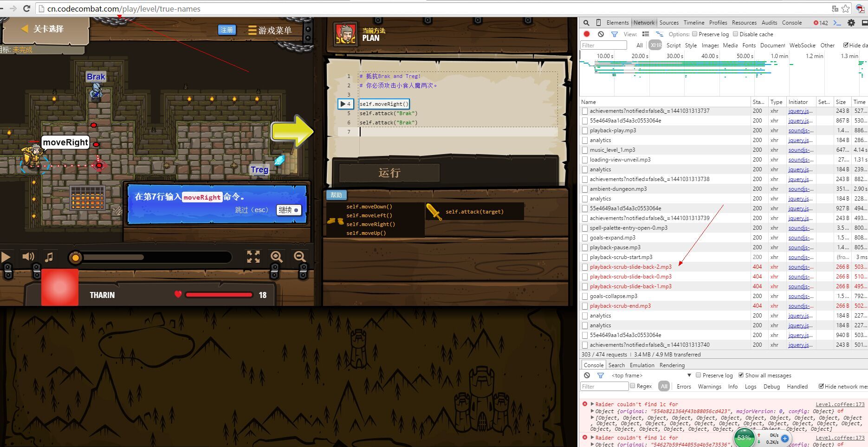Open the 帮助 help button

(336, 195)
